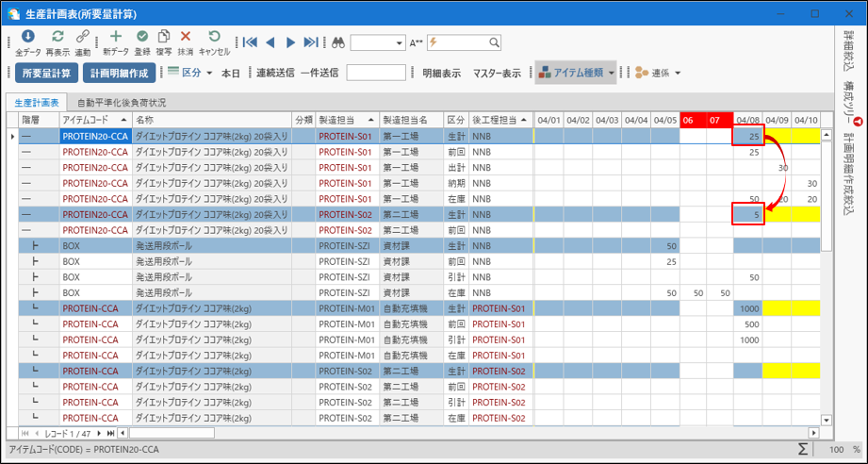Click the 抹消 red X icon
Viewport: 868px width, 464px height.
tap(186, 36)
